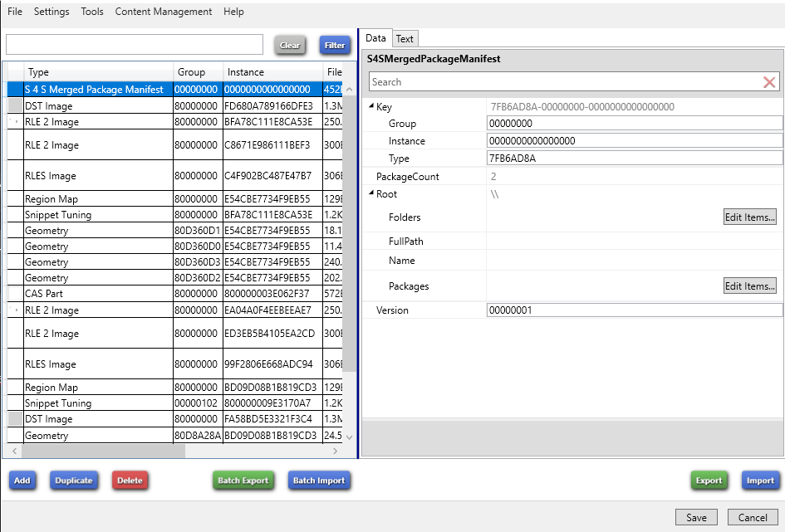Switch to the Text tab
The width and height of the screenshot is (785, 532).
coord(405,38)
